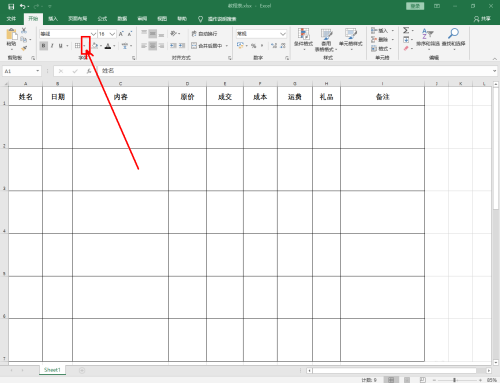The width and height of the screenshot is (500, 383).
Task: Toggle Italic formatting
Action: point(52,46)
